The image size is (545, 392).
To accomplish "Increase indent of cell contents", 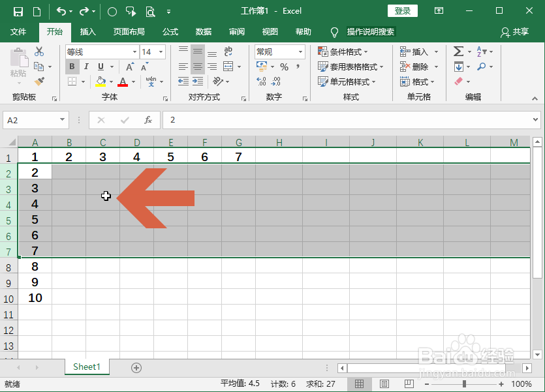I will click(x=198, y=82).
